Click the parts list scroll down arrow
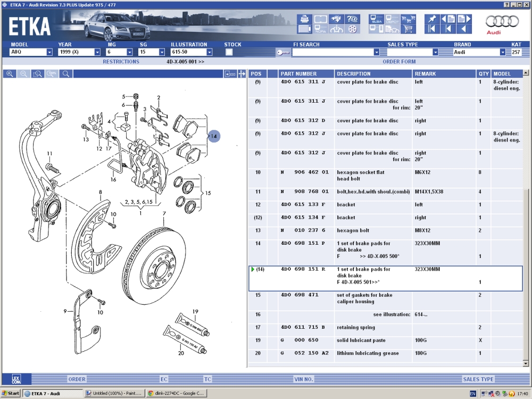The width and height of the screenshot is (532, 399). tap(526, 363)
